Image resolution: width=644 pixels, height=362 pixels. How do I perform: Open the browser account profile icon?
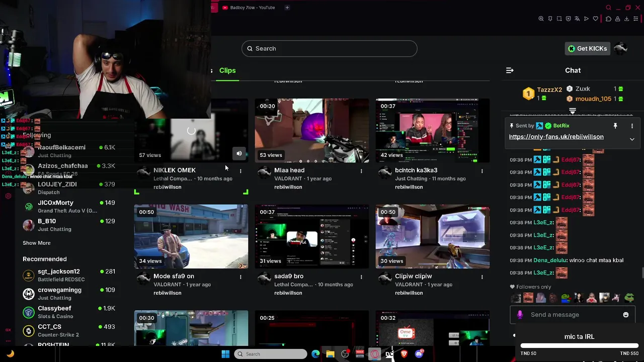(617, 19)
